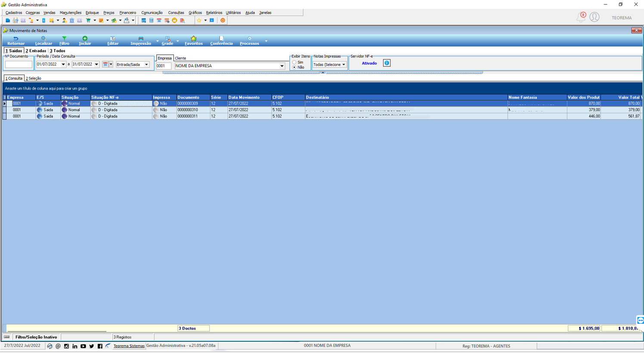Sort by Valor Total column header
Screen dimensions: 644x353
620,97
